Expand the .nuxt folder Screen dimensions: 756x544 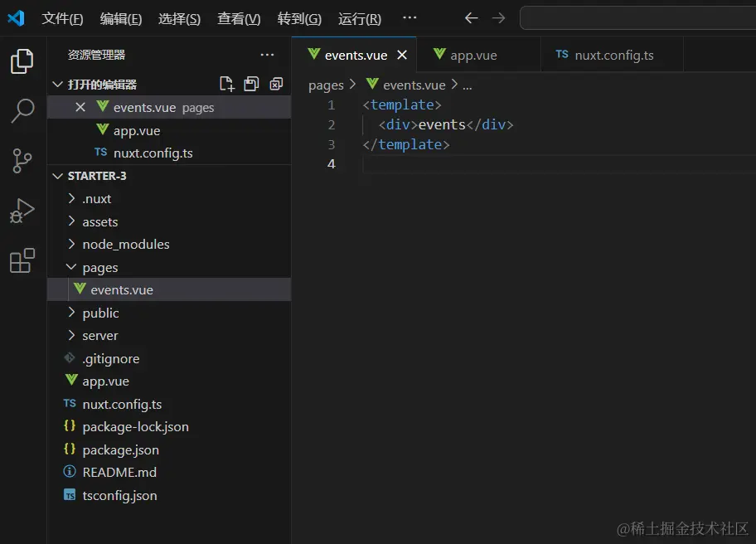pos(169,199)
